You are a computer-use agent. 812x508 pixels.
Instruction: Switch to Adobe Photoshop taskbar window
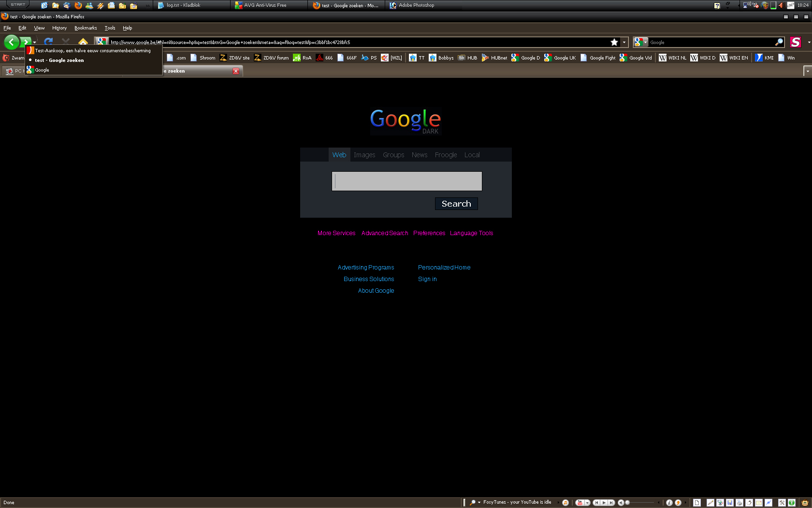click(424, 5)
